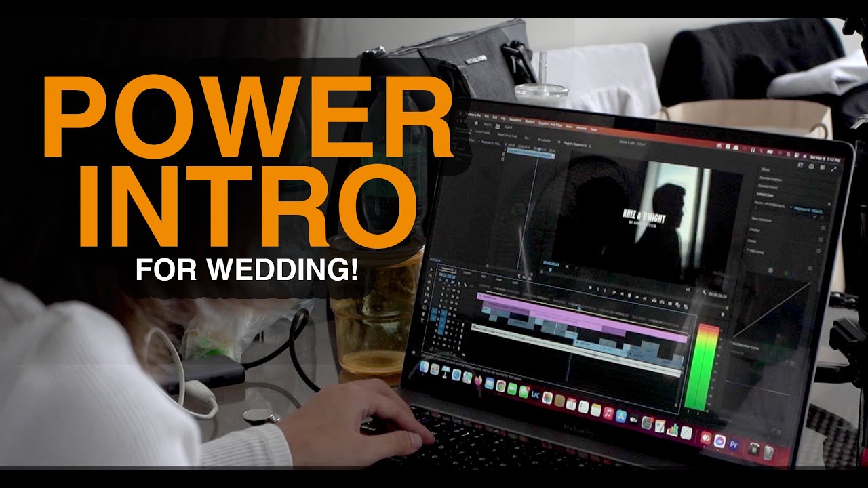This screenshot has height=488, width=868.
Task: Open the Essential Graphics panel
Action: point(771,179)
